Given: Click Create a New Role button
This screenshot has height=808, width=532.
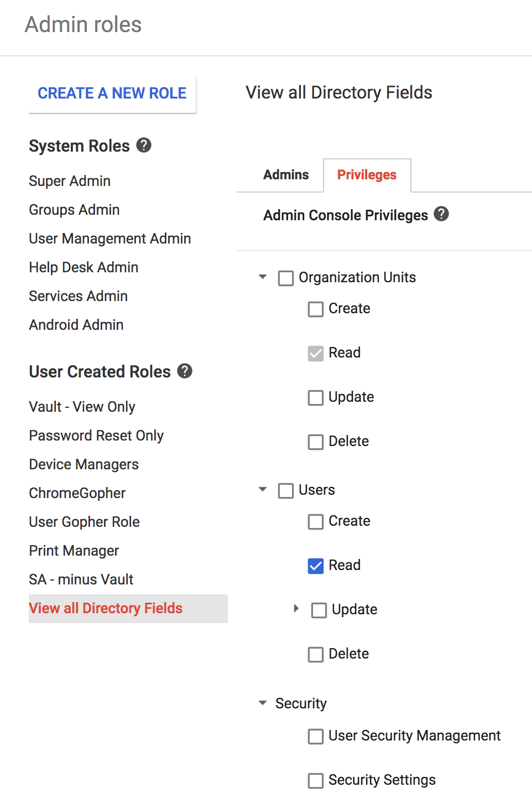Looking at the screenshot, I should tap(112, 94).
